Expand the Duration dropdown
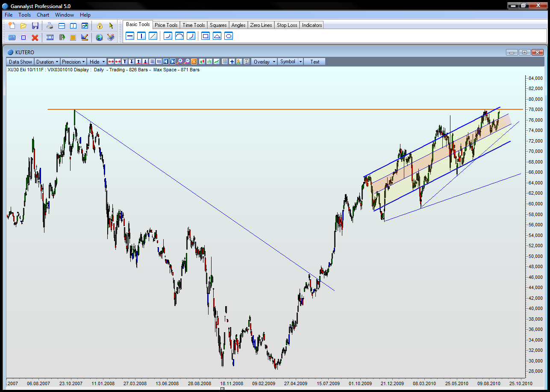The width and height of the screenshot is (550, 392). 47,61
